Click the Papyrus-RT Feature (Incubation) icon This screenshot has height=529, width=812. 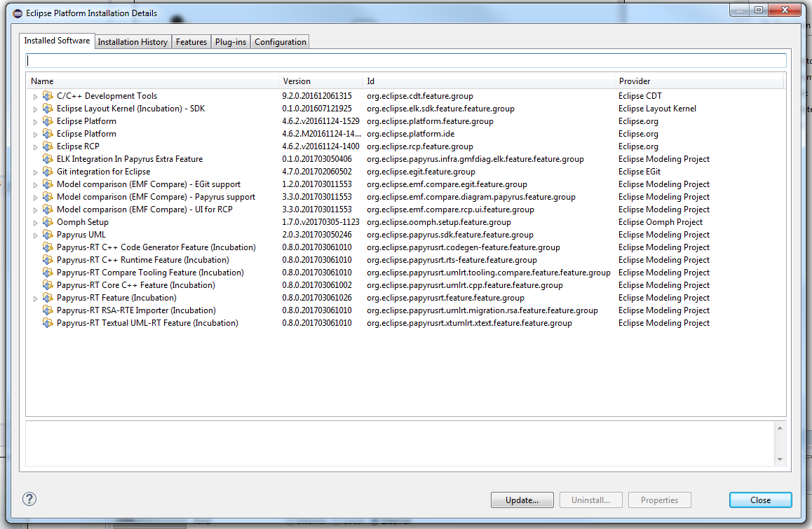[x=48, y=298]
